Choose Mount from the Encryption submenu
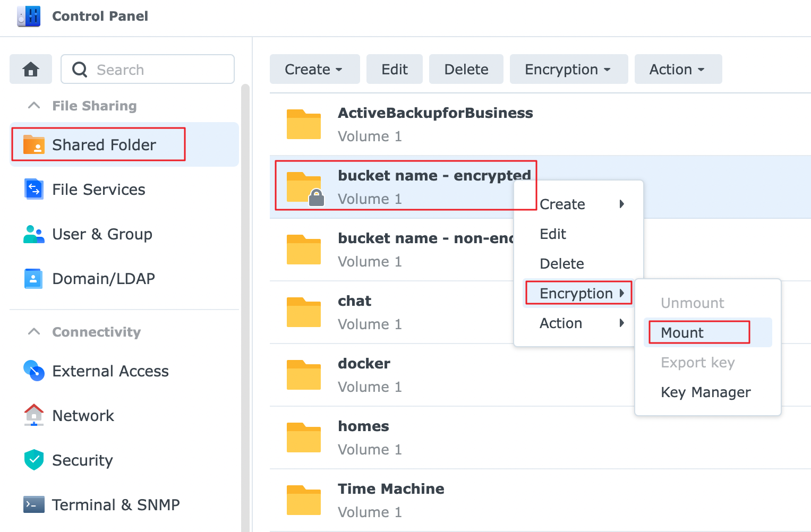 (x=682, y=333)
